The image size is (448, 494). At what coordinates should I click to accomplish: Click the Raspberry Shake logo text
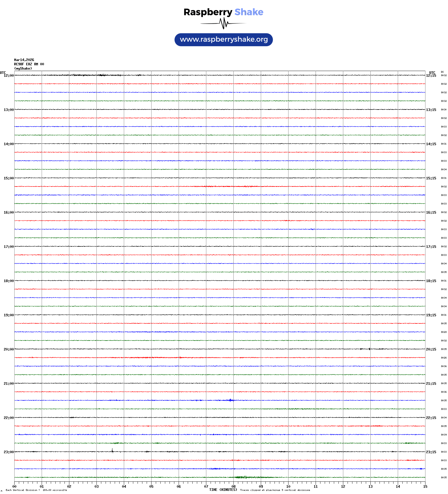pos(223,12)
